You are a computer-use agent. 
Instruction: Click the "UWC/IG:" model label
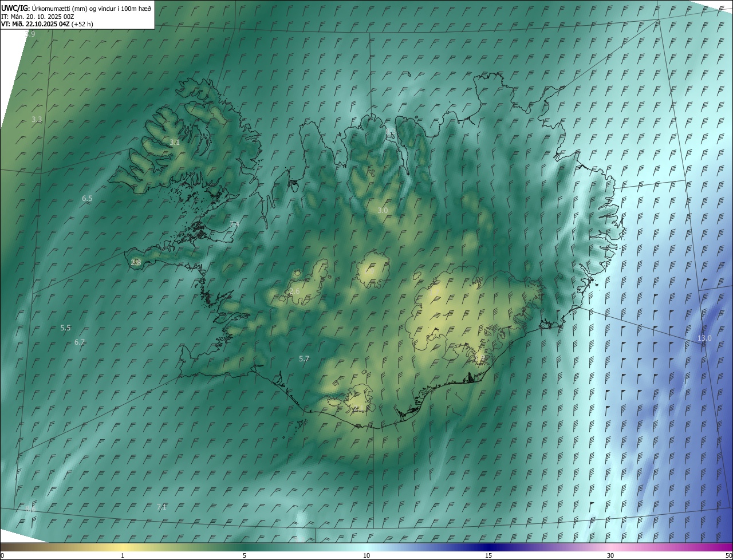(x=15, y=8)
